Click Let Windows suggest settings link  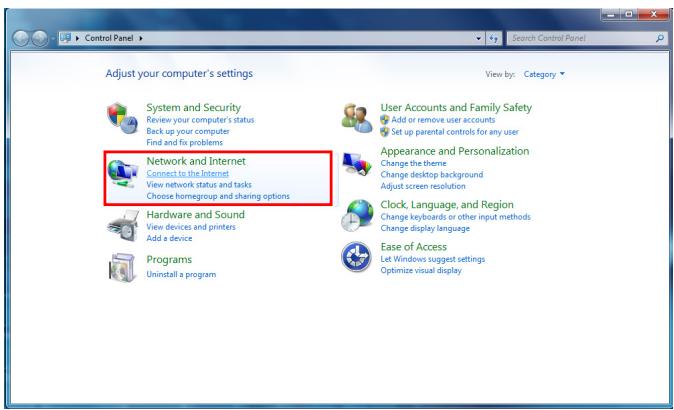coord(432,259)
